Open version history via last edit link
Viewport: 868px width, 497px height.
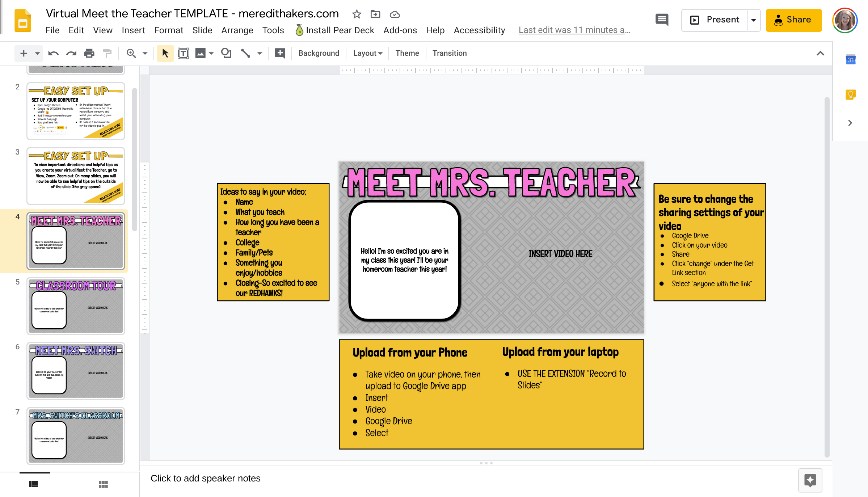[x=574, y=30]
